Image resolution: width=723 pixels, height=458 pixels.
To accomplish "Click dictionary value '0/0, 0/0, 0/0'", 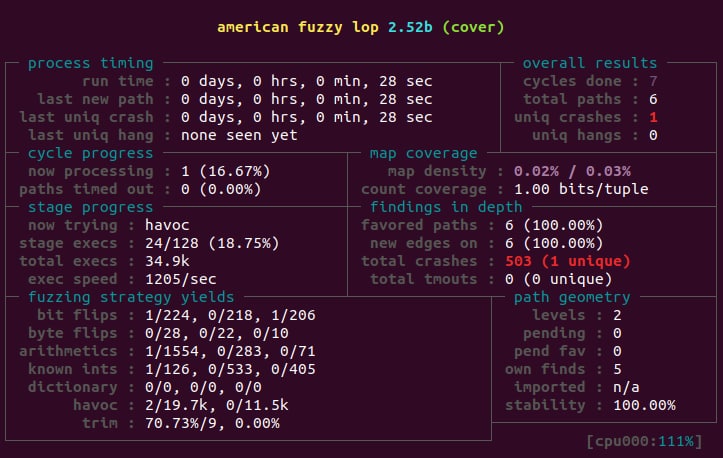I will pos(203,387).
